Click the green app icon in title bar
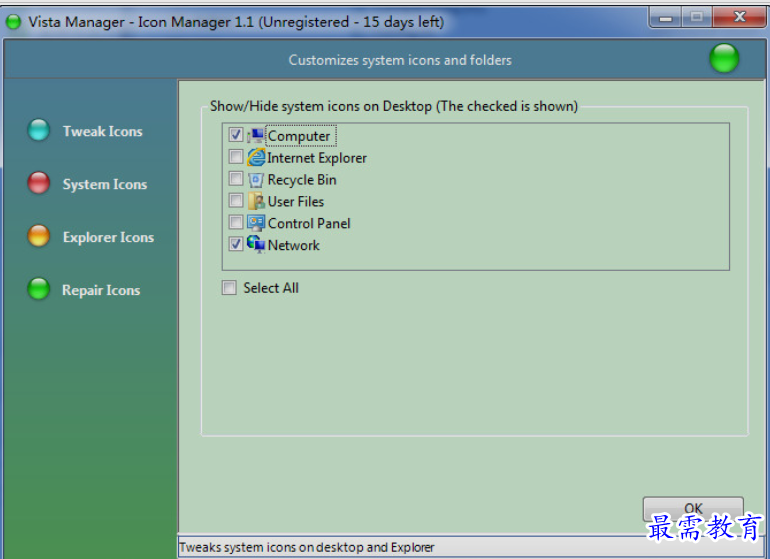 (13, 22)
